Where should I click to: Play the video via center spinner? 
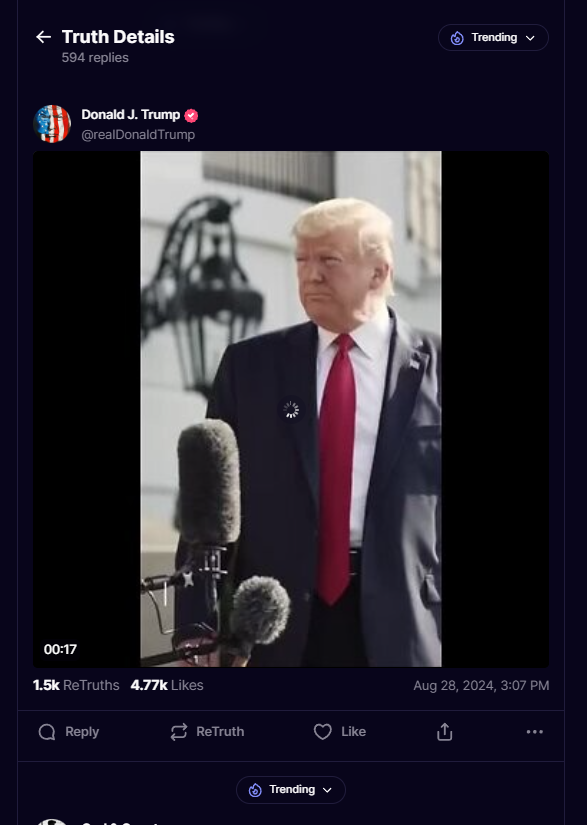coord(290,409)
